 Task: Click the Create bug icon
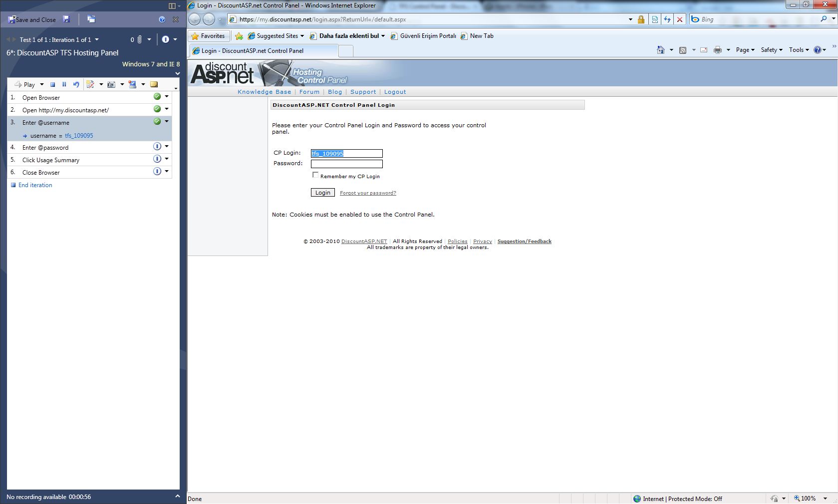pos(90,84)
